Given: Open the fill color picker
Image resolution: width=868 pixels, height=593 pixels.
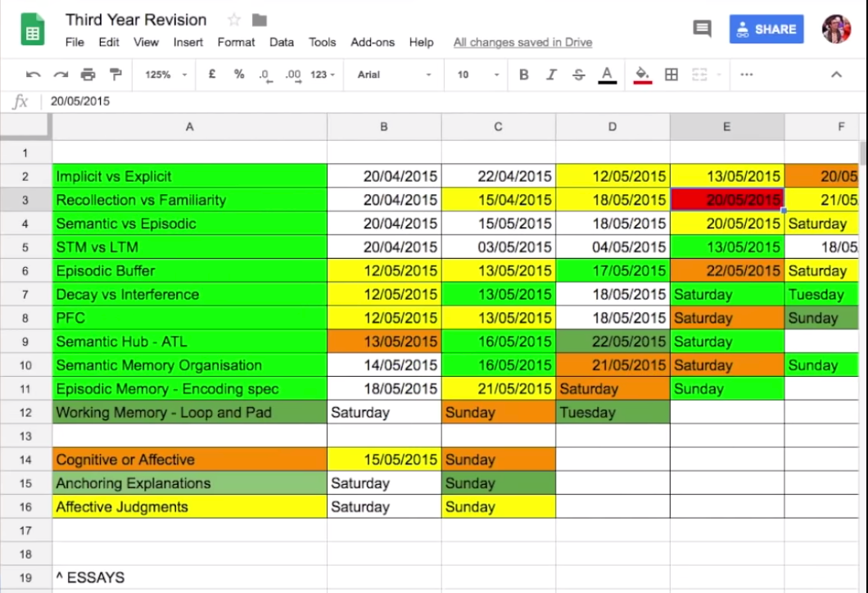Looking at the screenshot, I should click(642, 75).
